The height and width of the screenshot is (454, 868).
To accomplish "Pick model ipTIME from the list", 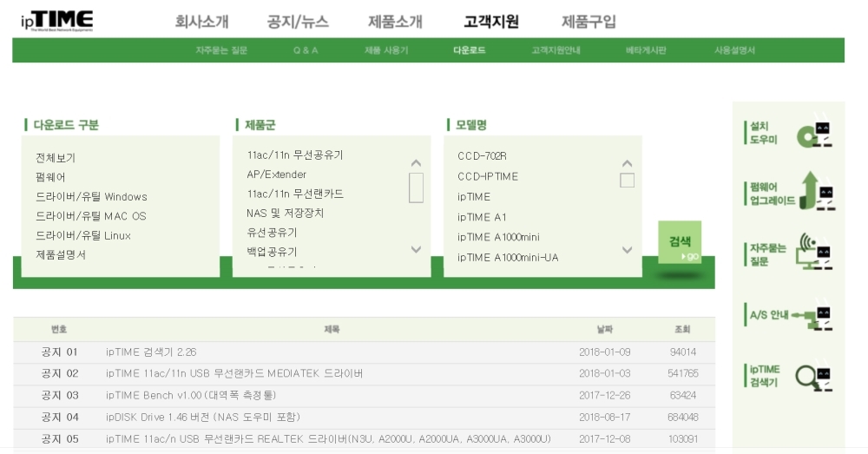I will click(474, 196).
